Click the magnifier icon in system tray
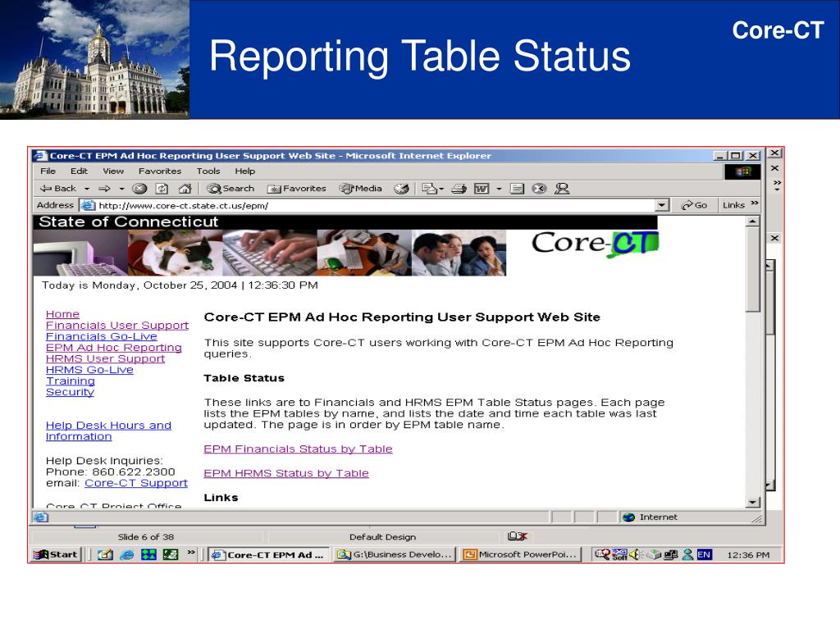840x630 pixels. [x=602, y=555]
